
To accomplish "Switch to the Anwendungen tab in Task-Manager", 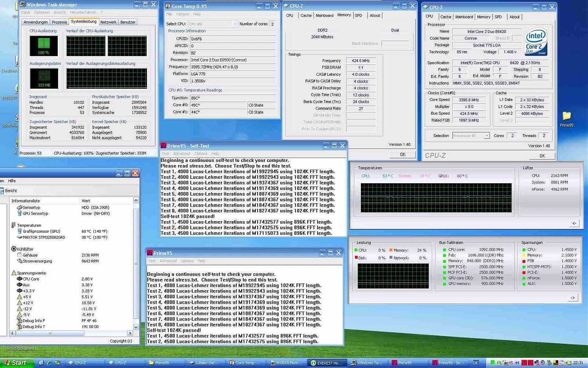I will click(x=36, y=22).
